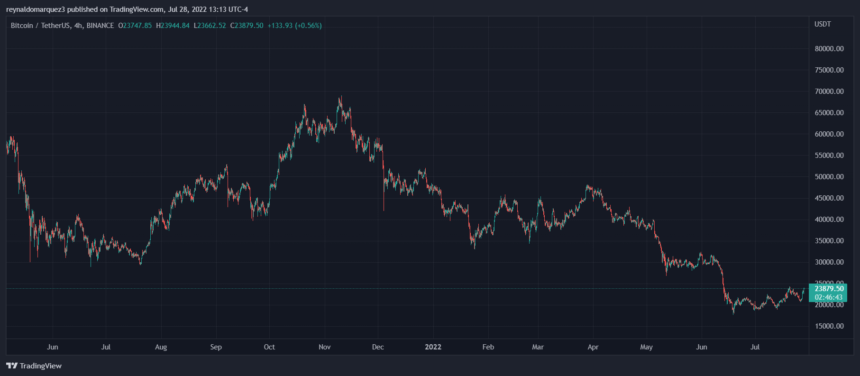Image resolution: width=860 pixels, height=376 pixels.
Task: Click the November all-time-high candle peak
Action: point(341,97)
